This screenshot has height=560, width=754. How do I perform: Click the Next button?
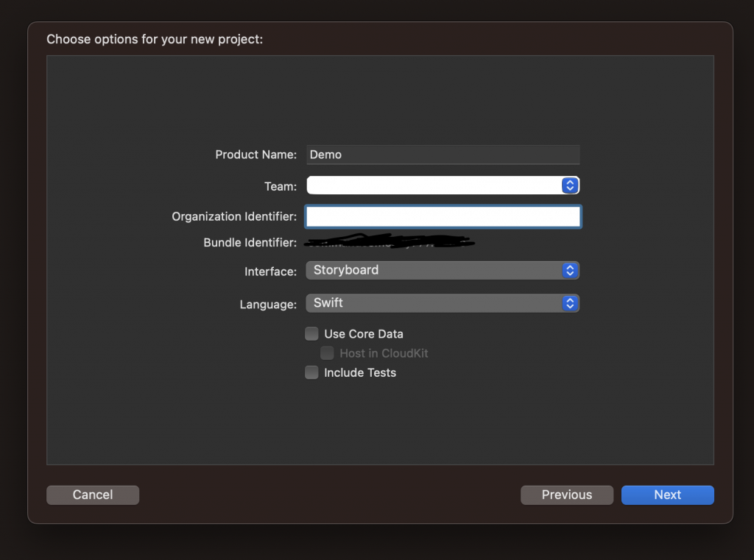(667, 495)
